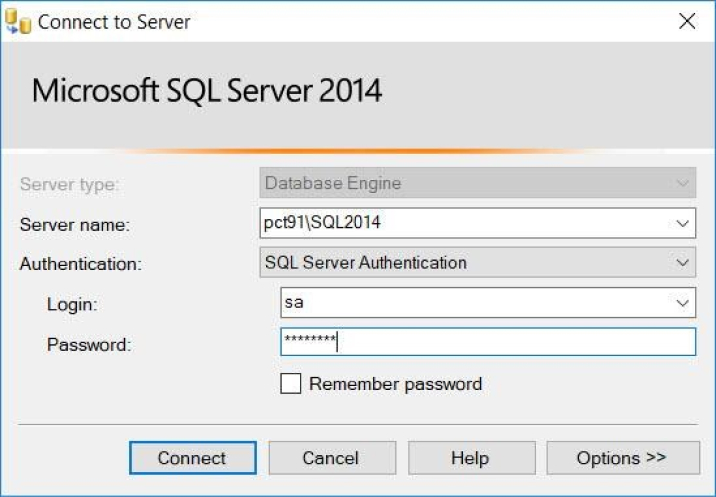This screenshot has height=497, width=716.
Task: Open Help for the dialog
Action: tap(471, 458)
